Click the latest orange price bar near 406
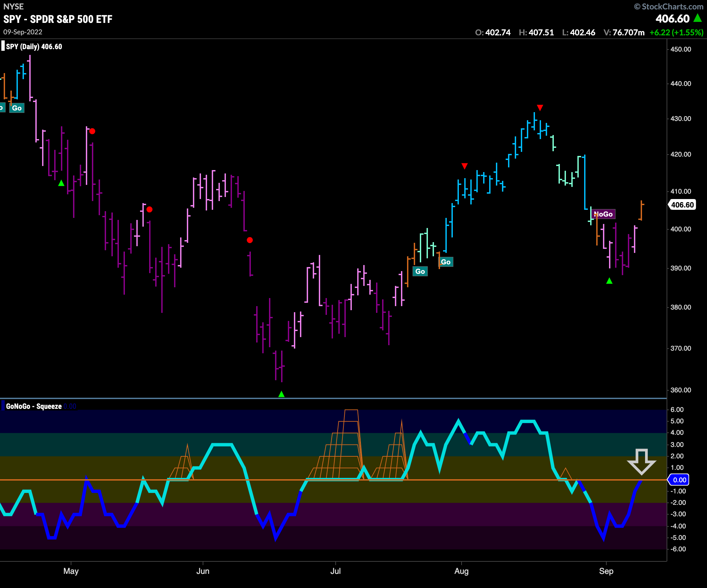 (641, 210)
